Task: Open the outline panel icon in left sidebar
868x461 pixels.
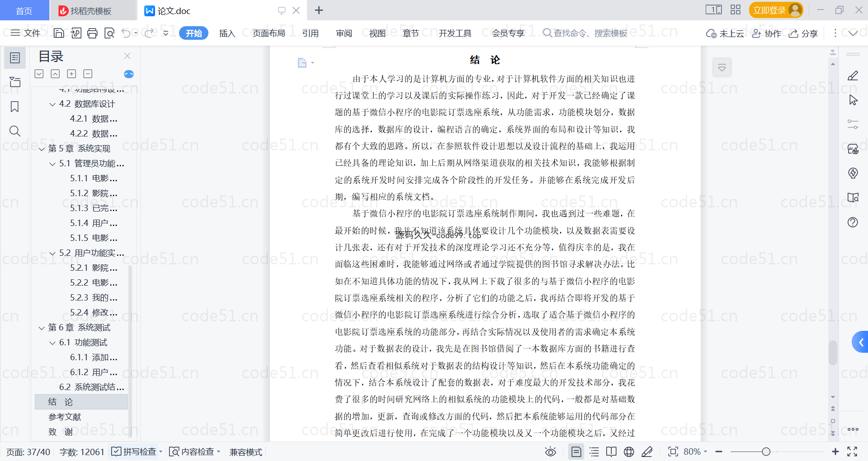Action: click(15, 58)
